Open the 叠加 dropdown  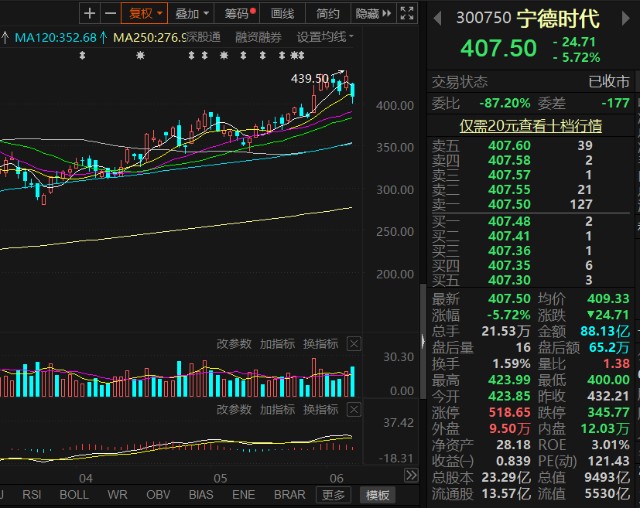point(191,14)
